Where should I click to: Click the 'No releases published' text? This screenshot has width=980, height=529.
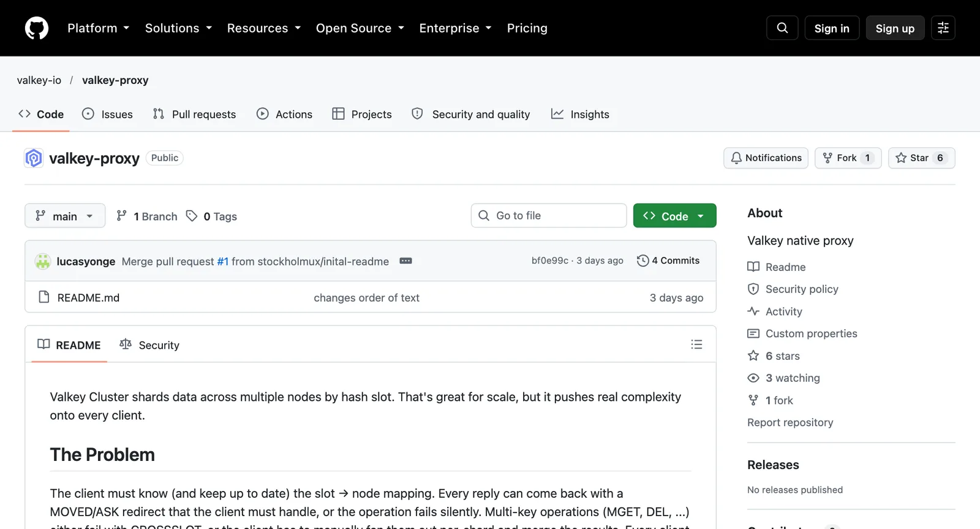pos(795,490)
